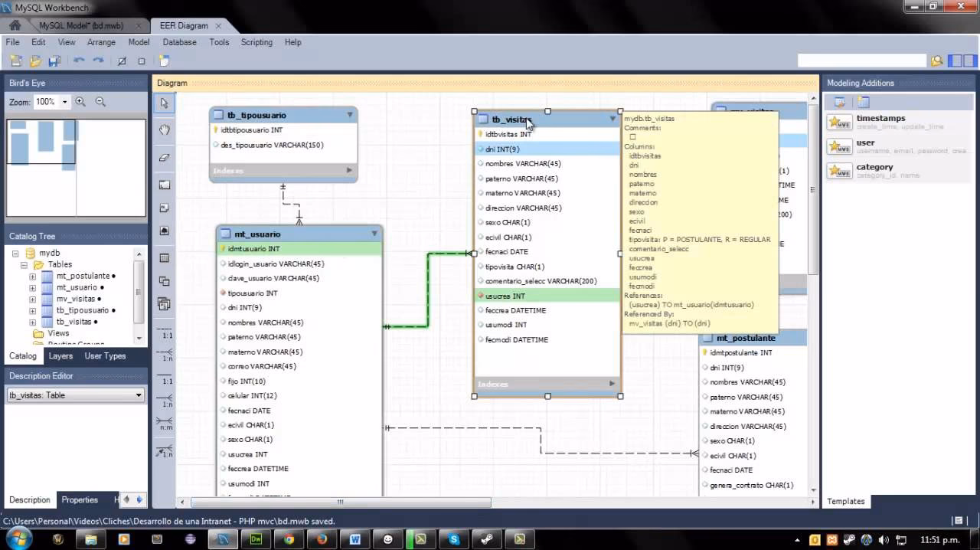980x550 pixels.
Task: Close the EER Diagram tab
Action: 219,26
